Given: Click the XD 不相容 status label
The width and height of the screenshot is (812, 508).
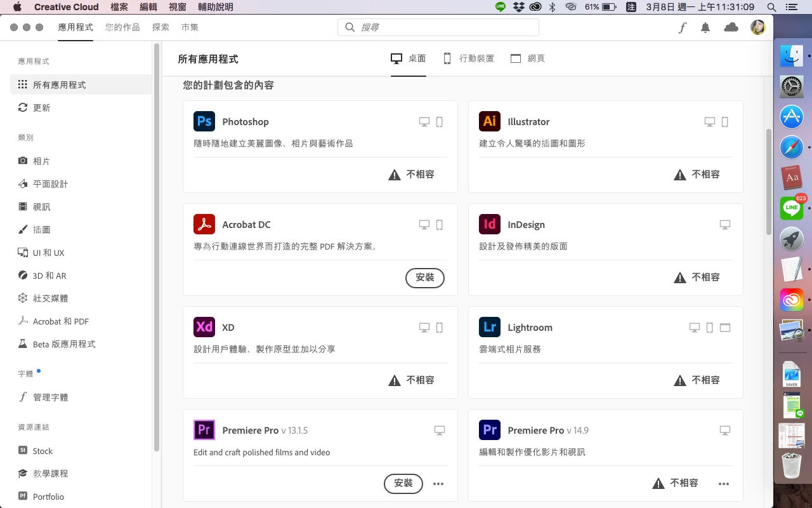Looking at the screenshot, I should 420,380.
